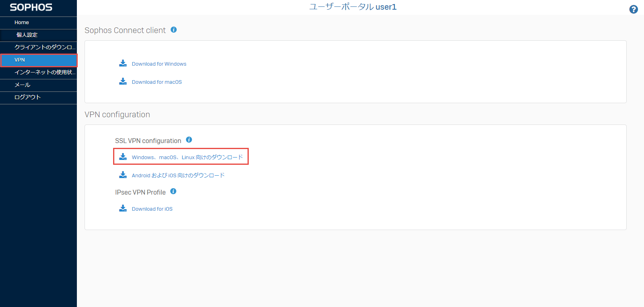Click the Download for Windows link
This screenshot has height=307, width=644.
[159, 64]
